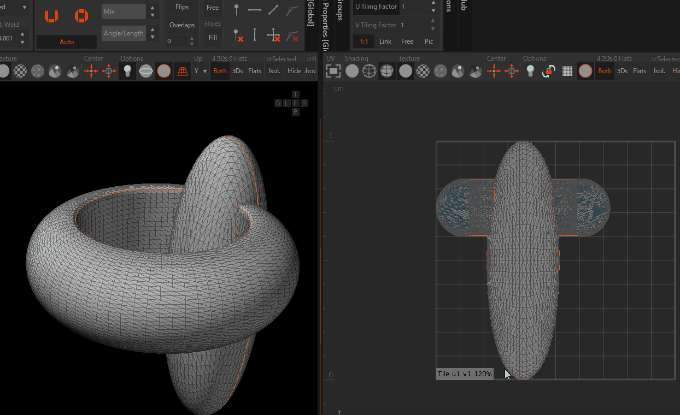The width and height of the screenshot is (680, 415).
Task: Select the P face on view cube
Action: click(296, 112)
